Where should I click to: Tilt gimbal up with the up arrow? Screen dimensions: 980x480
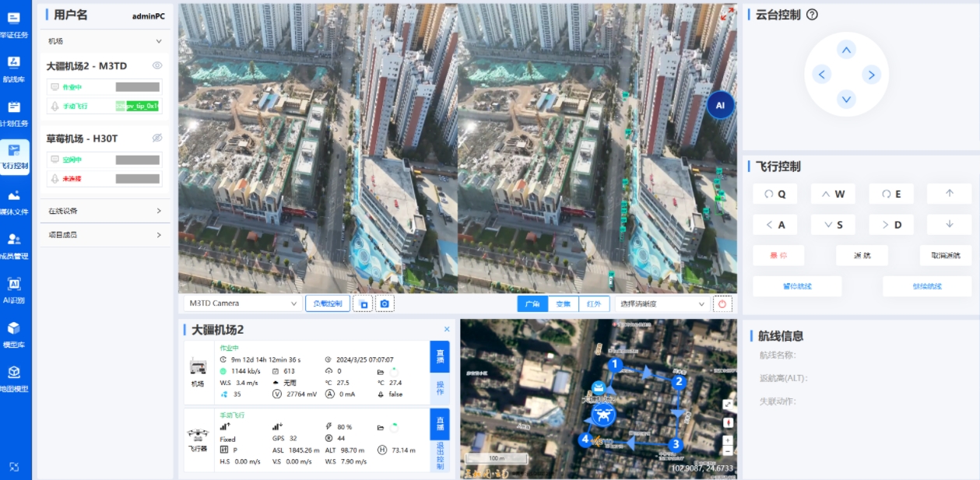click(x=846, y=50)
